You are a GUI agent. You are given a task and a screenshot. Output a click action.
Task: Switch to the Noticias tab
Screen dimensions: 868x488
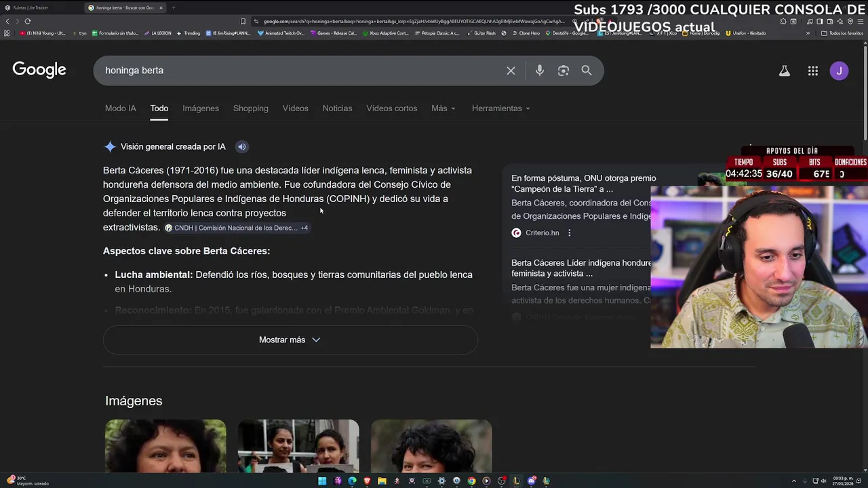(x=337, y=108)
